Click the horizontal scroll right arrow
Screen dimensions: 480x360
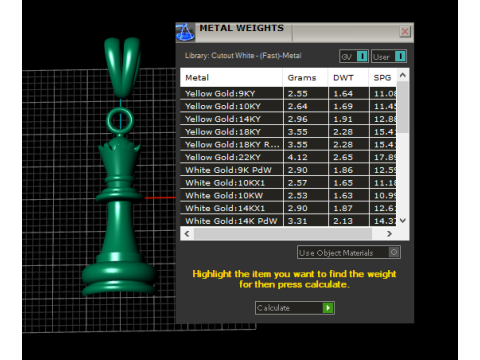[389, 234]
